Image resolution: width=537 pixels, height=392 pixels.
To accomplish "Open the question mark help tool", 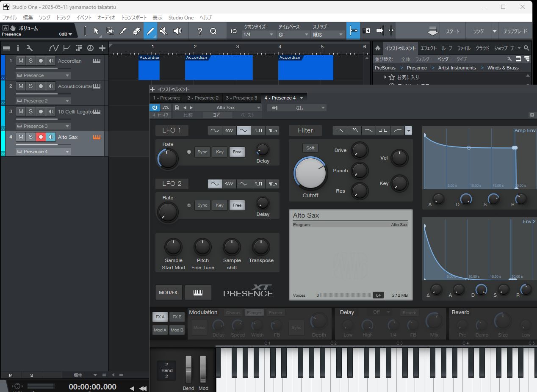I will (x=200, y=31).
